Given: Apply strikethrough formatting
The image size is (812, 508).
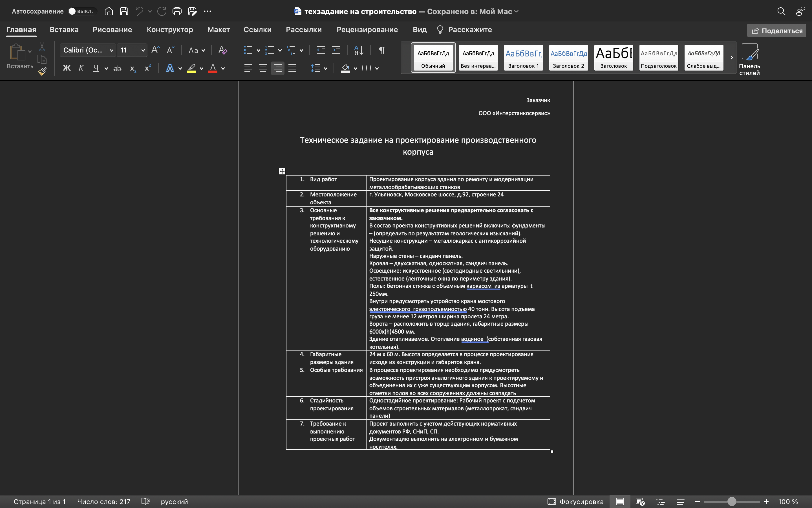Looking at the screenshot, I should tap(118, 69).
